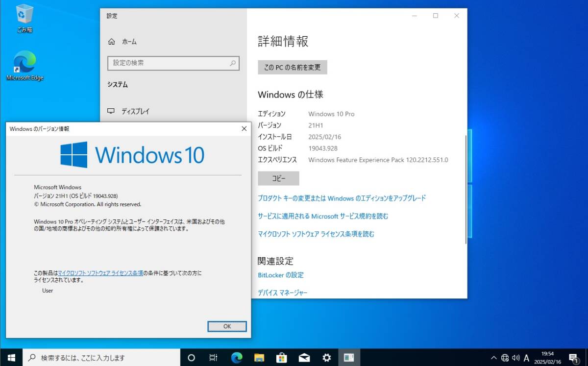Open the Microsoft サービス規約 link
The height and width of the screenshot is (366, 588).
click(x=323, y=216)
